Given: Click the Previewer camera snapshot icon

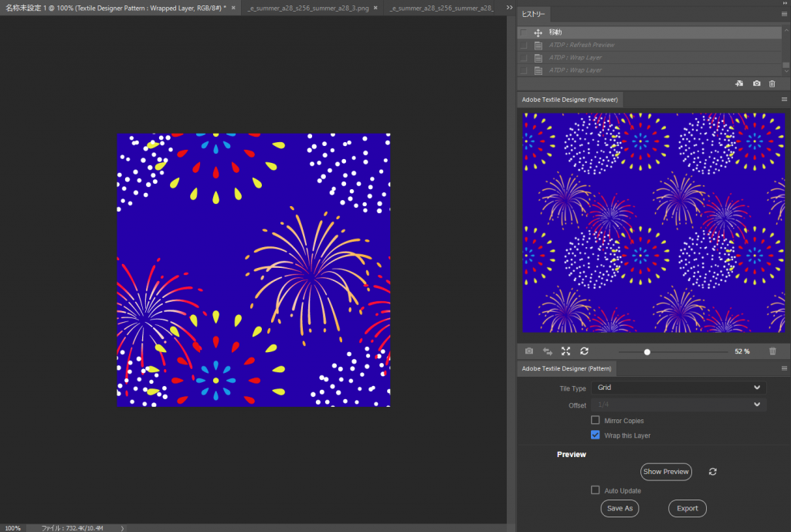Looking at the screenshot, I should (529, 351).
